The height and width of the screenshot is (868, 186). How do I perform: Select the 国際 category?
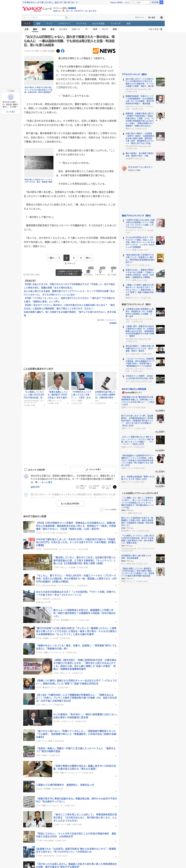(x=44, y=29)
